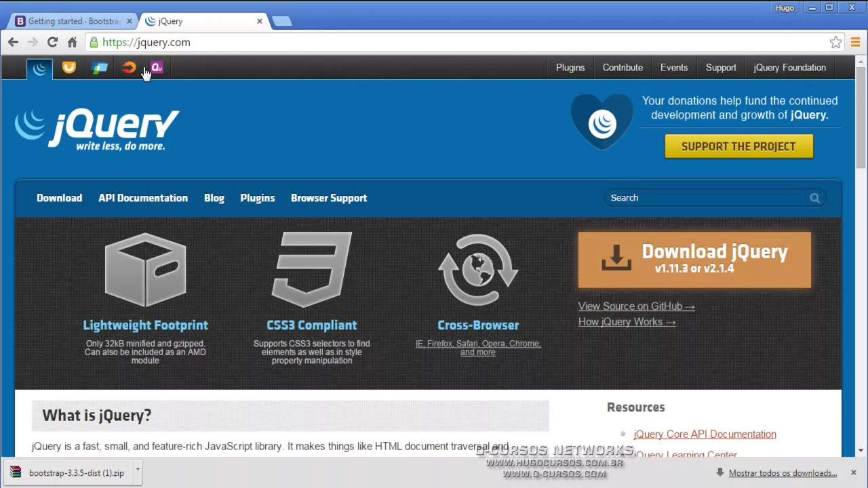Click the jQuery logo

pos(97,129)
